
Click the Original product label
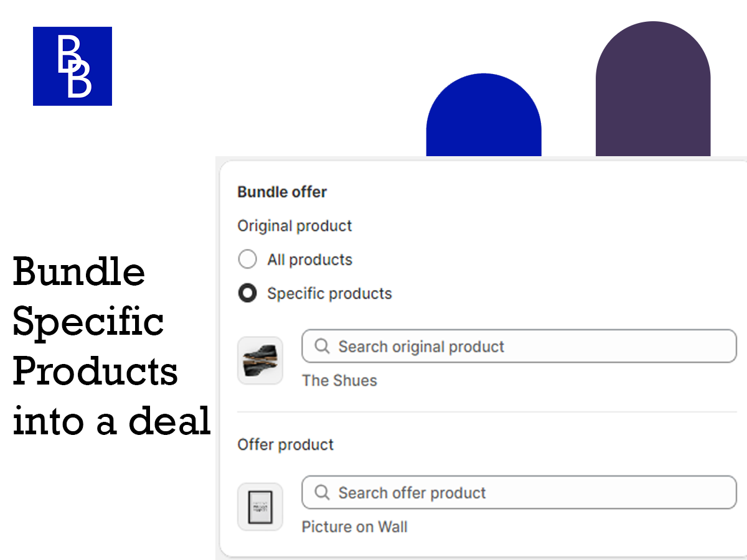click(x=294, y=225)
